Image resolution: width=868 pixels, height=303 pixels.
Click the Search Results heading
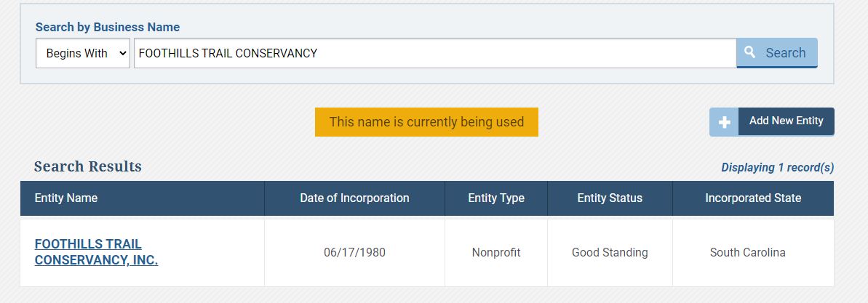[x=87, y=166]
